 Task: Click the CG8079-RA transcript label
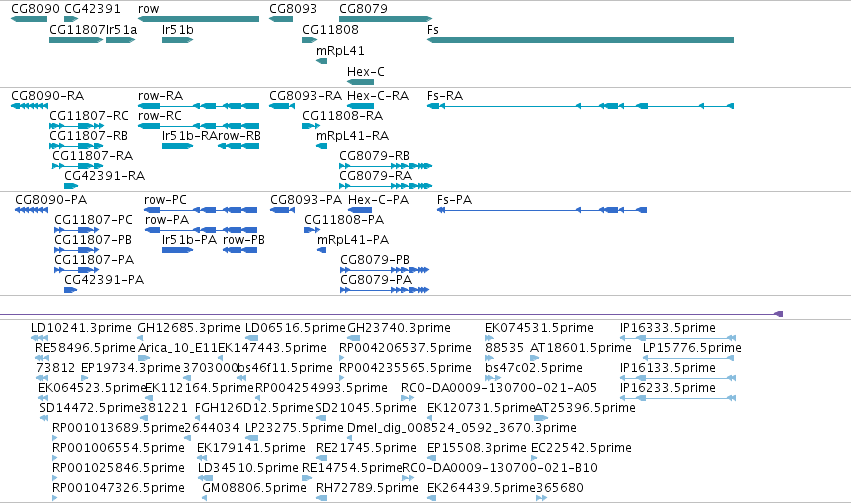[x=376, y=176]
